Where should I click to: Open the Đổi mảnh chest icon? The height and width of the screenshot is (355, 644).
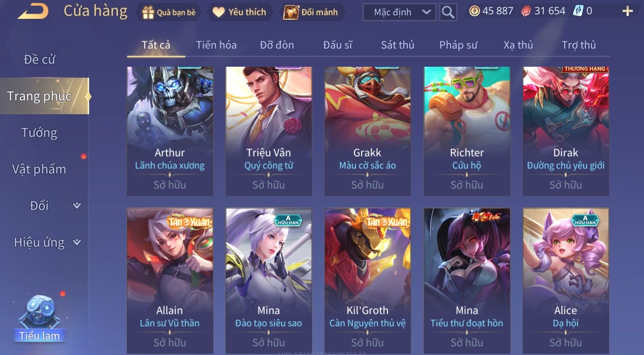(291, 12)
